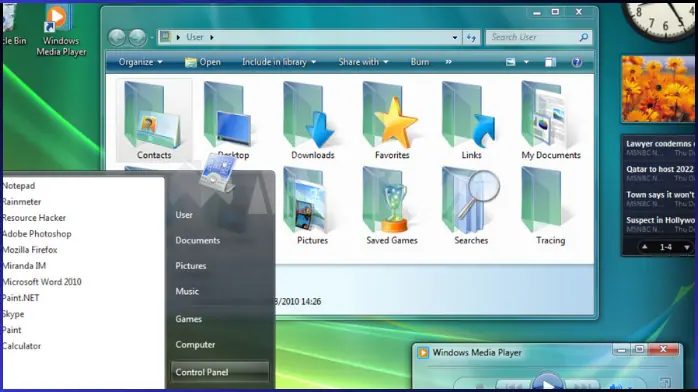Launch Calculator from the Start menu

pyautogui.click(x=22, y=346)
